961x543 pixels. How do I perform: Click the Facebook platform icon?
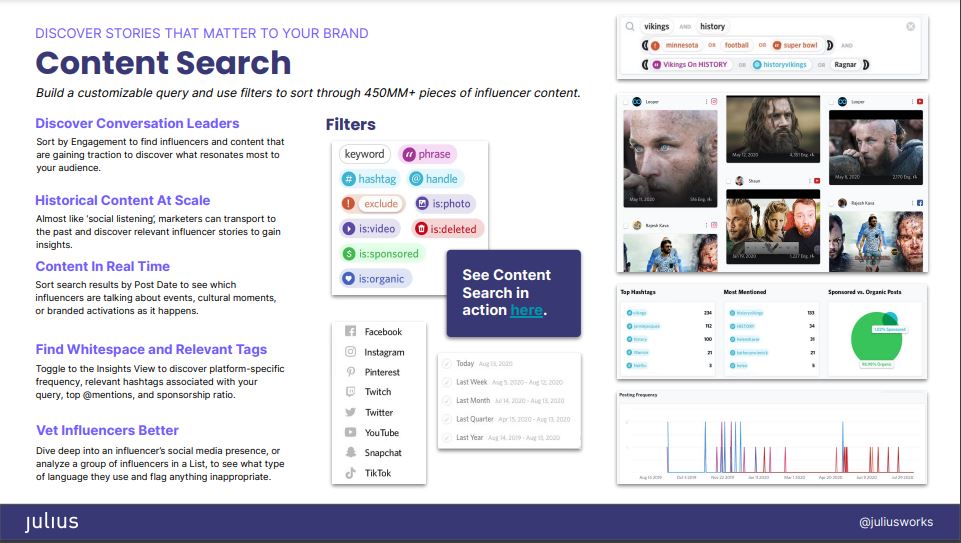pyautogui.click(x=351, y=331)
